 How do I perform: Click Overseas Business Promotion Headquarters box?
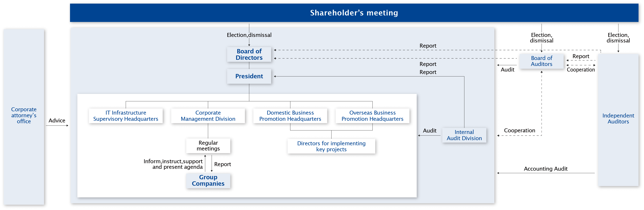[372, 116]
